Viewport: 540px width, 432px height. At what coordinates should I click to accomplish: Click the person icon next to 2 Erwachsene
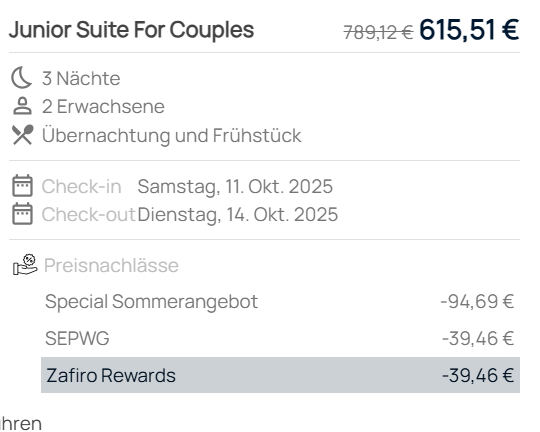[x=22, y=106]
